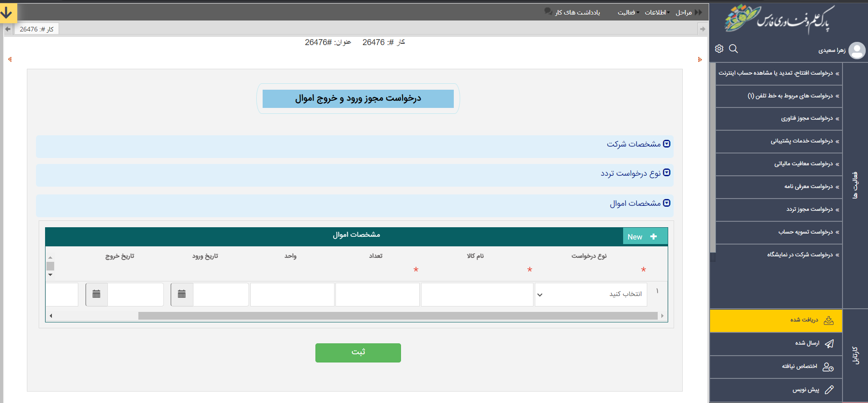Click the user profile avatar

(857, 50)
